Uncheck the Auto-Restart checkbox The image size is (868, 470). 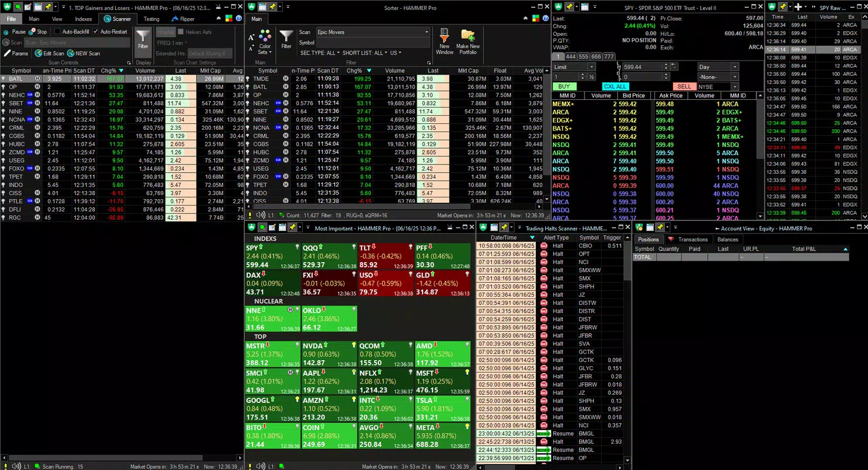pos(110,32)
